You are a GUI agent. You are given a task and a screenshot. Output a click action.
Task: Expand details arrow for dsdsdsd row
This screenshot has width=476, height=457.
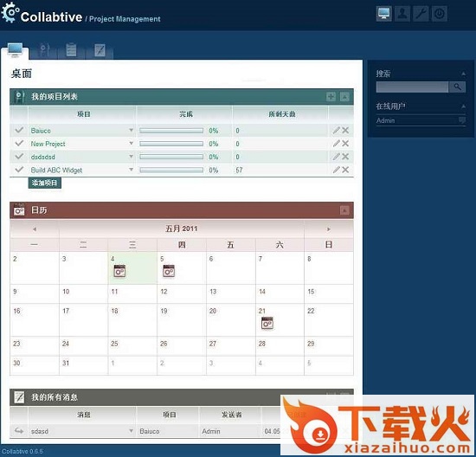[x=132, y=157]
